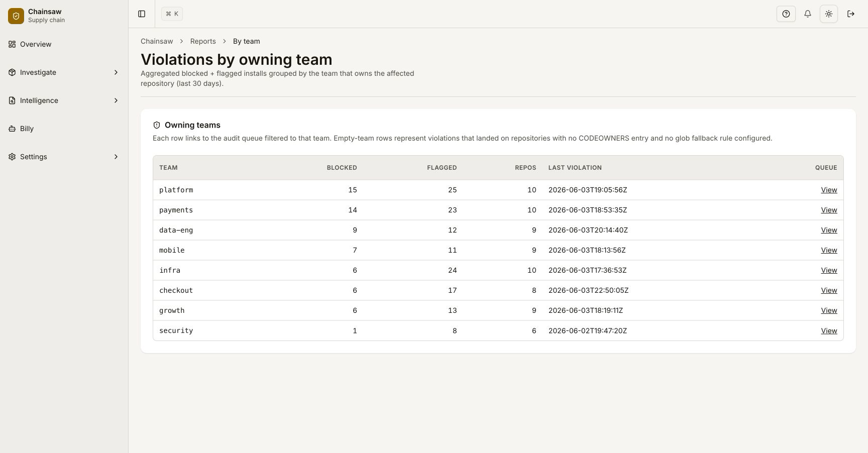View audit queue for payments team
This screenshot has width=868, height=453.
[829, 210]
